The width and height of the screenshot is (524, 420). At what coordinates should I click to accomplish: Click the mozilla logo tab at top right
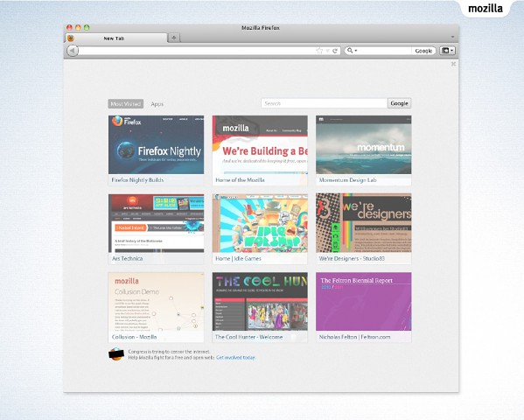click(x=486, y=9)
